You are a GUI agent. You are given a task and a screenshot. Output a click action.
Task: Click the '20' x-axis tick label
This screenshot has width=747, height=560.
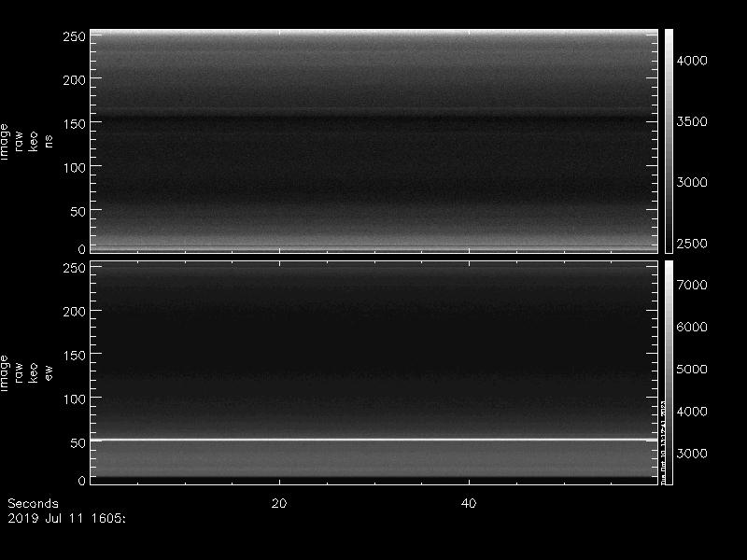tap(279, 503)
